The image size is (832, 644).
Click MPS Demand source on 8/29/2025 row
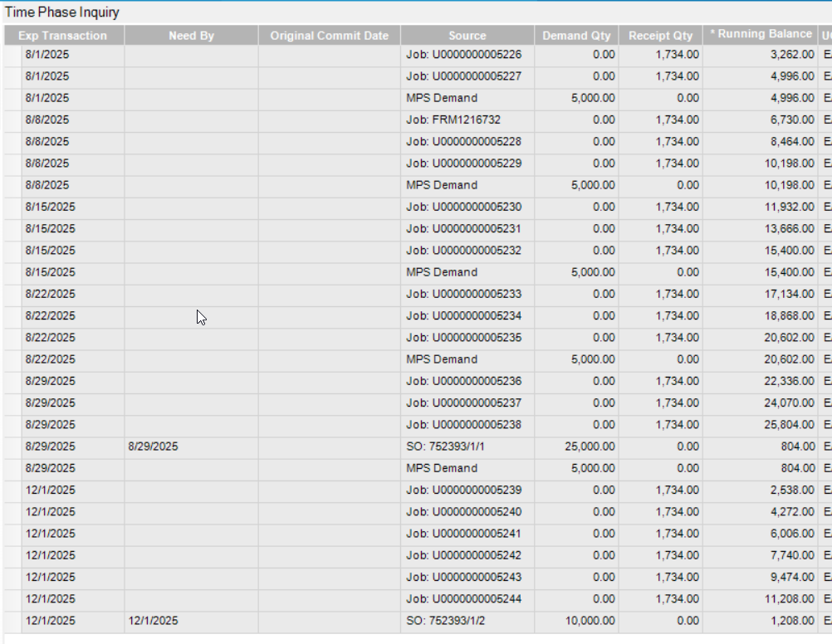467,468
